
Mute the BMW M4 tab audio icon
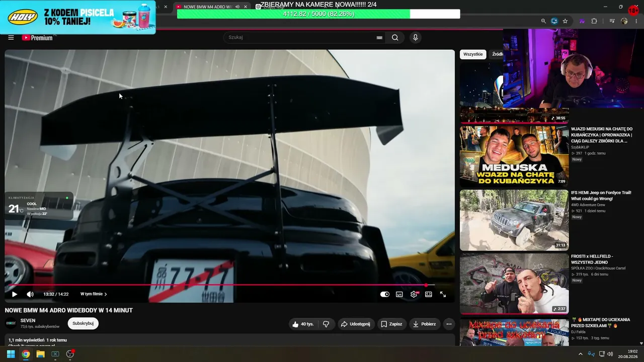pyautogui.click(x=236, y=7)
